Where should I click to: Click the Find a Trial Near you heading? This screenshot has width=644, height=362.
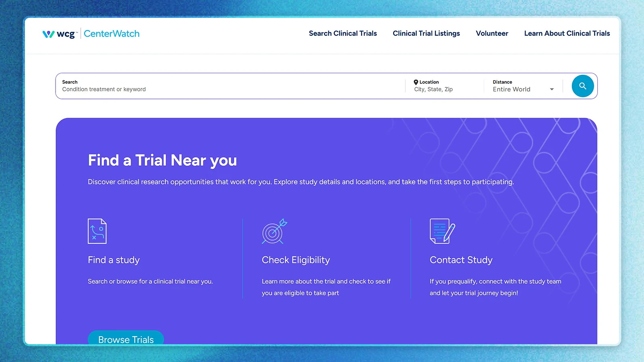tap(162, 160)
